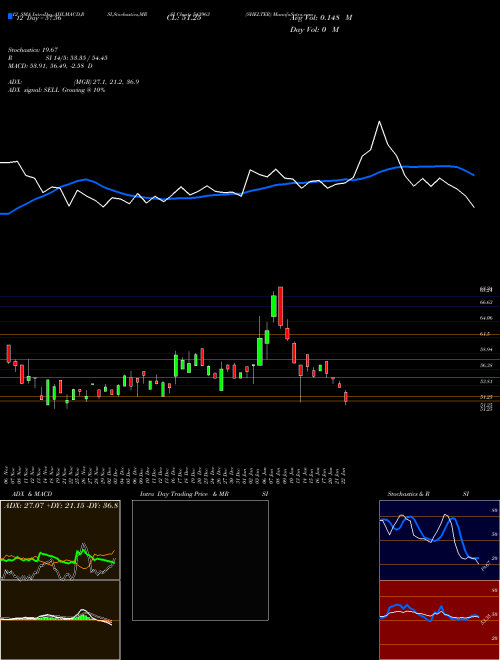Viewport: 500px width, 660px height.
Task: Select the 53.81 price axis label
Action: [486, 381]
